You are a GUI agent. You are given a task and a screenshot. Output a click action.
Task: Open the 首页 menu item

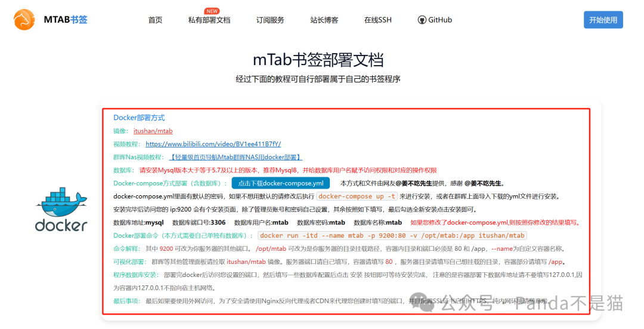coord(155,20)
